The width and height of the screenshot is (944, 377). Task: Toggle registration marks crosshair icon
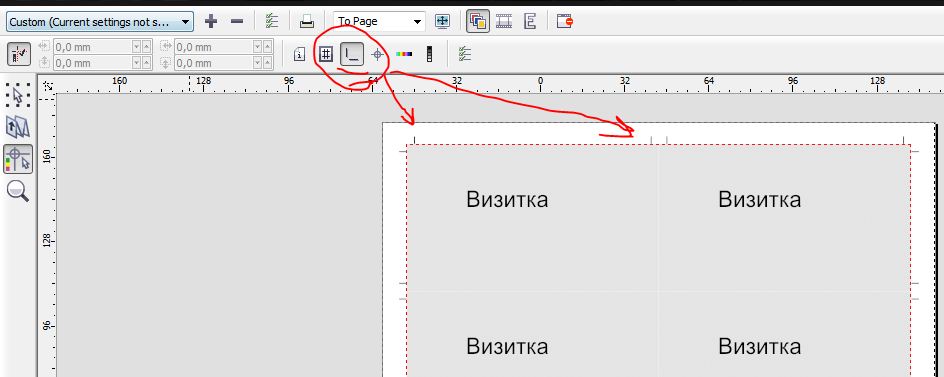tap(377, 55)
